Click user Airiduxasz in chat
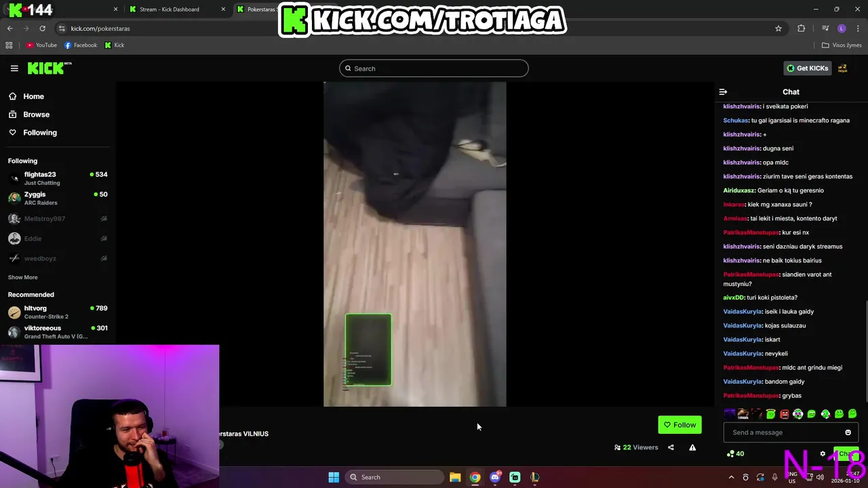868x488 pixels. tap(739, 190)
